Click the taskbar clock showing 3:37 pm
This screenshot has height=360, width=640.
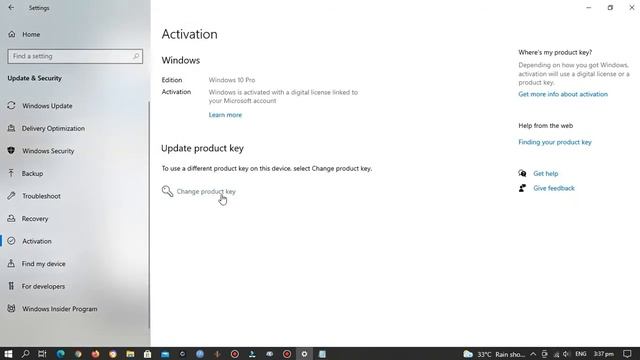(604, 354)
